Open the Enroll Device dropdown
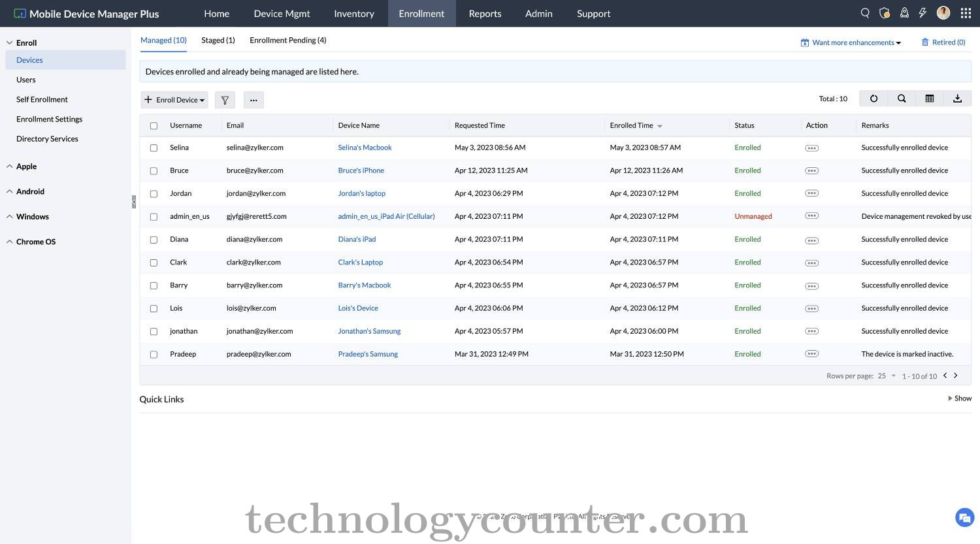The image size is (980, 544). [174, 100]
